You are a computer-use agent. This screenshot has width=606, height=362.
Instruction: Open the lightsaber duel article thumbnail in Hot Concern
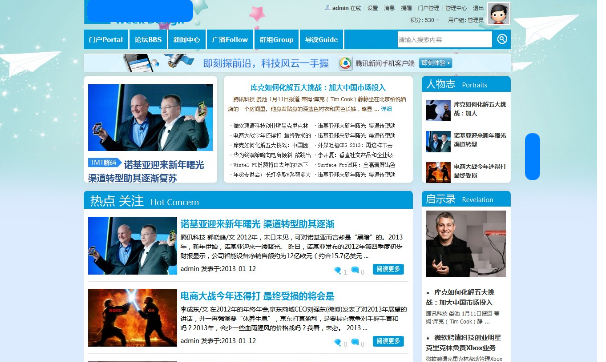pos(132,318)
